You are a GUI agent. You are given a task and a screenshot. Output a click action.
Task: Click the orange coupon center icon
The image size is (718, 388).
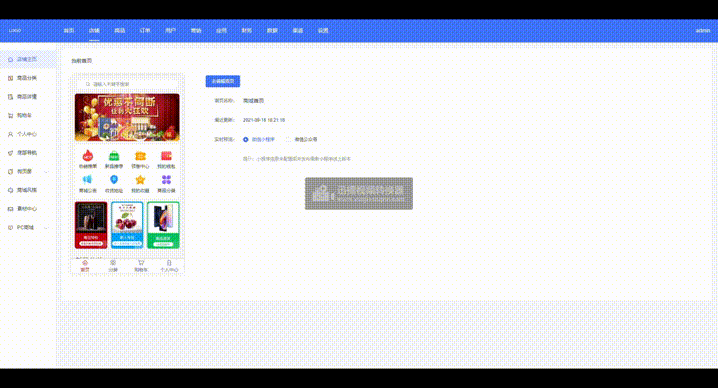140,156
